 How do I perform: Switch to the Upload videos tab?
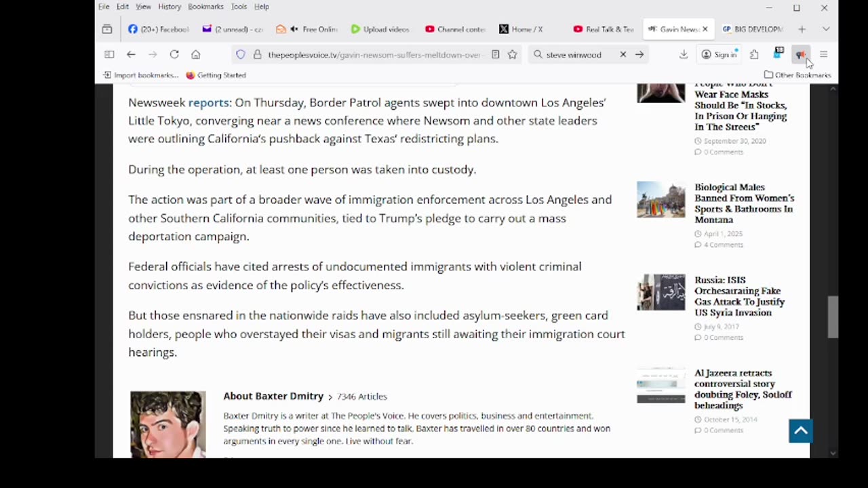pyautogui.click(x=380, y=29)
